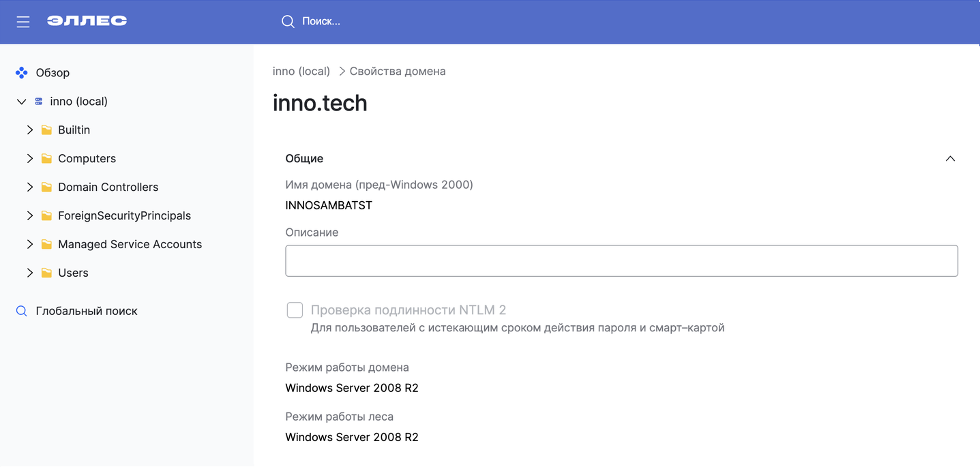Screen dimensions: 980x467
Task: Click the domain icon next to inno (local)
Action: 39,101
